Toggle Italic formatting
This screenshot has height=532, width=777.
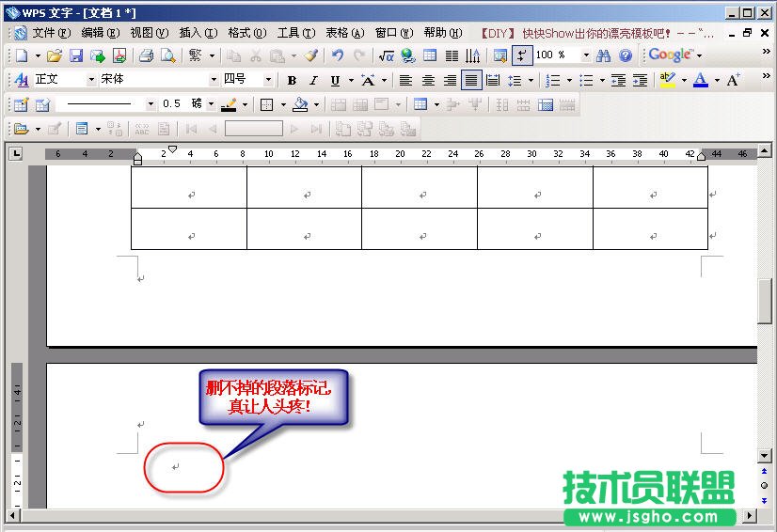(313, 80)
